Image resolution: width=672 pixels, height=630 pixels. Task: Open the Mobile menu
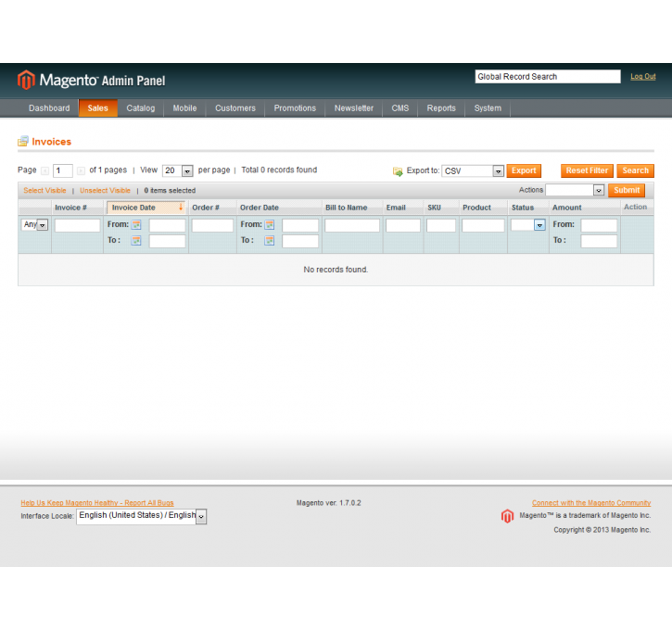tap(184, 108)
